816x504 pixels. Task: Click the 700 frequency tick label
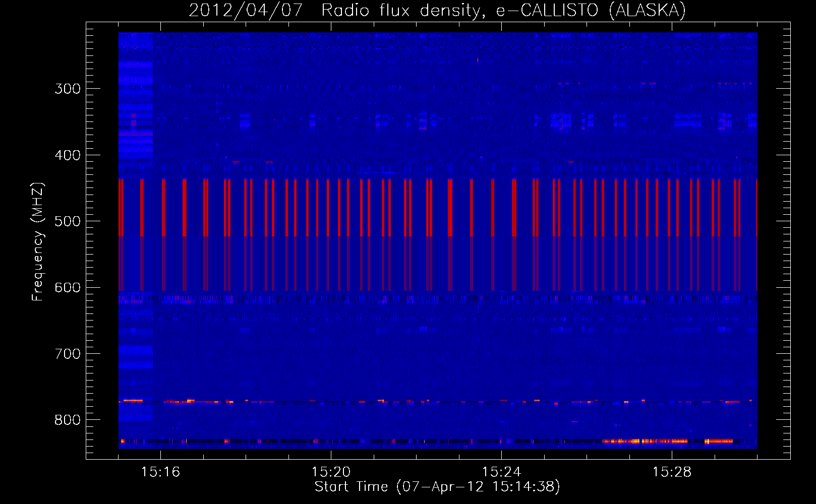[x=68, y=354]
